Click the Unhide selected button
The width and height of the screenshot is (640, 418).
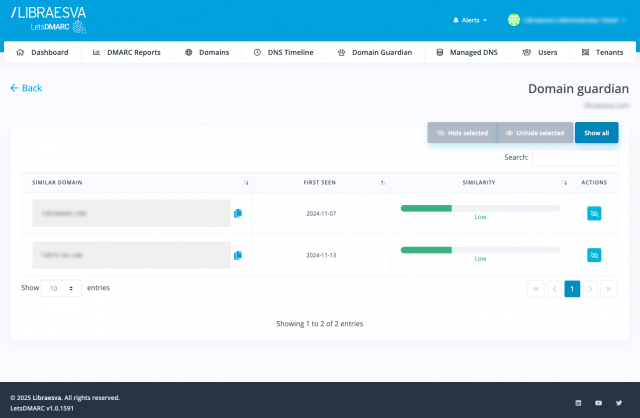(535, 132)
